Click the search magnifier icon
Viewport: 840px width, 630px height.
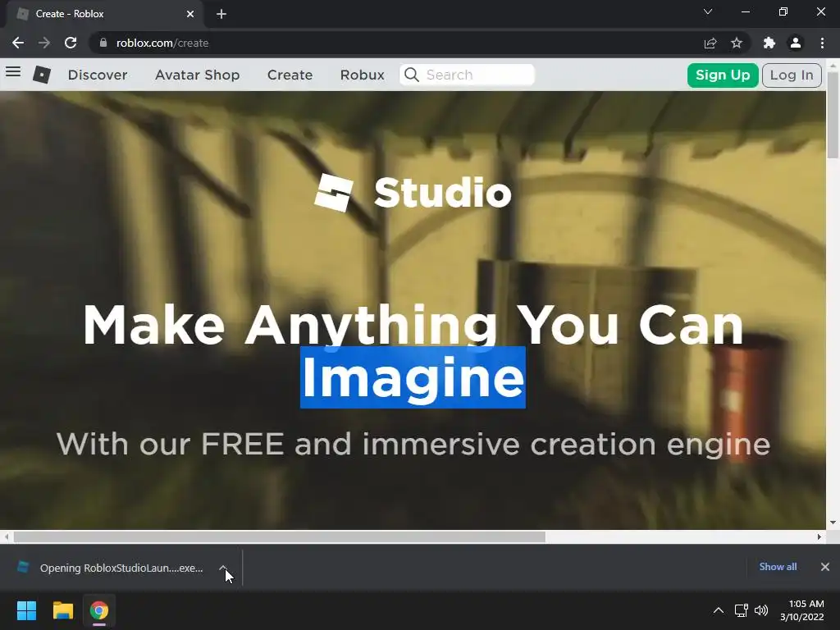[412, 75]
